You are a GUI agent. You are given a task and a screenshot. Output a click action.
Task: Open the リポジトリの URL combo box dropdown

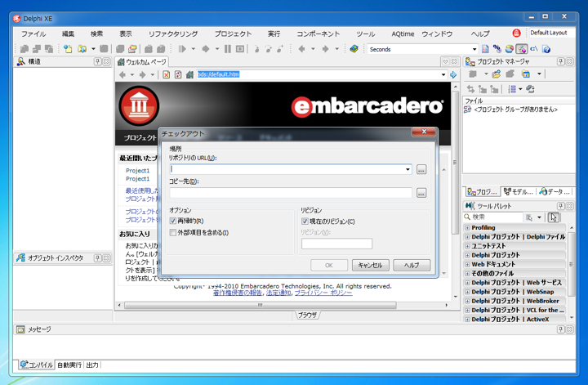408,169
